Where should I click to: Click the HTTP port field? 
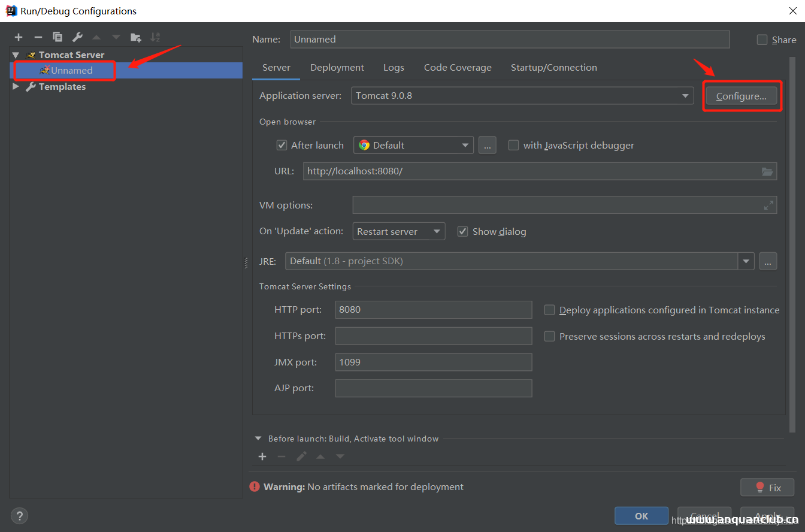point(434,310)
